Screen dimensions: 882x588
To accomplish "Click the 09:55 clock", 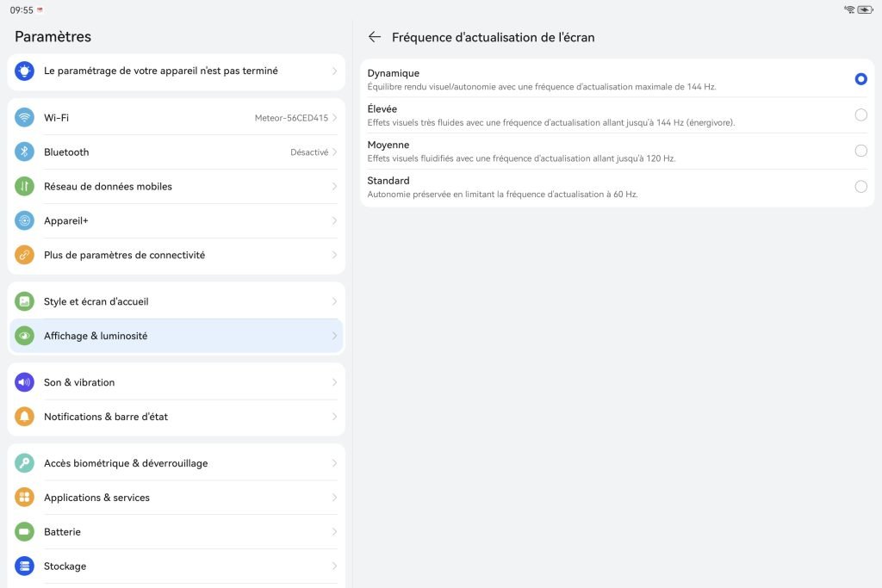I will click(x=22, y=10).
